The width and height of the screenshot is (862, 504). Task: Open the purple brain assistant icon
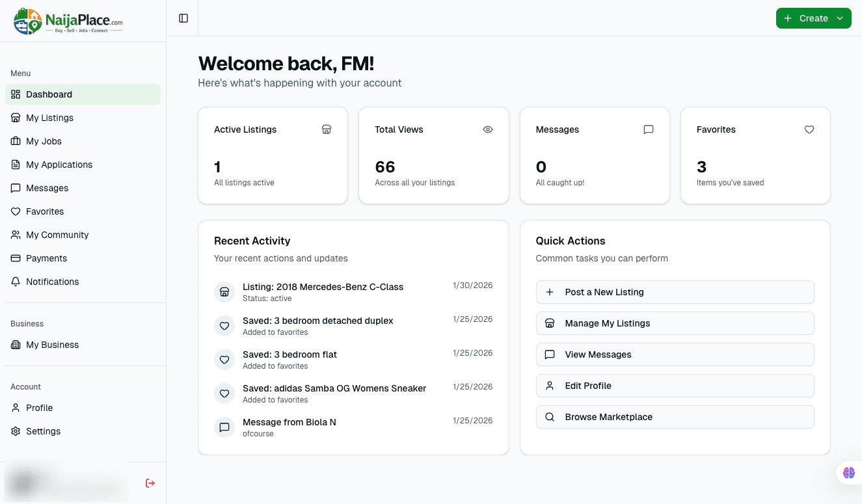848,473
